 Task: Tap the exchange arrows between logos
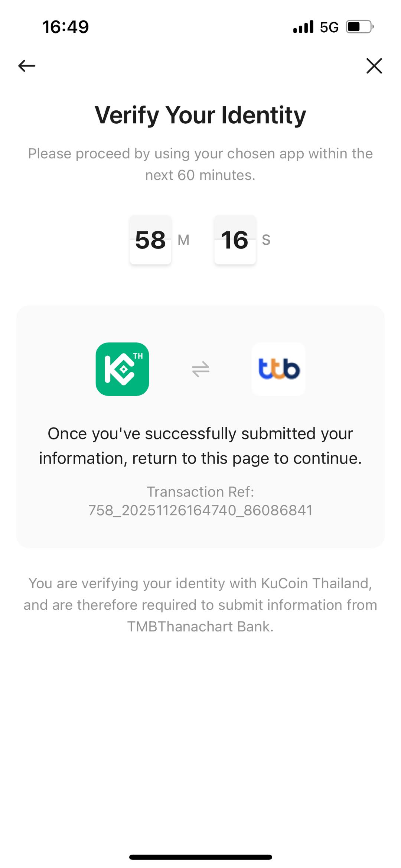[x=200, y=369]
